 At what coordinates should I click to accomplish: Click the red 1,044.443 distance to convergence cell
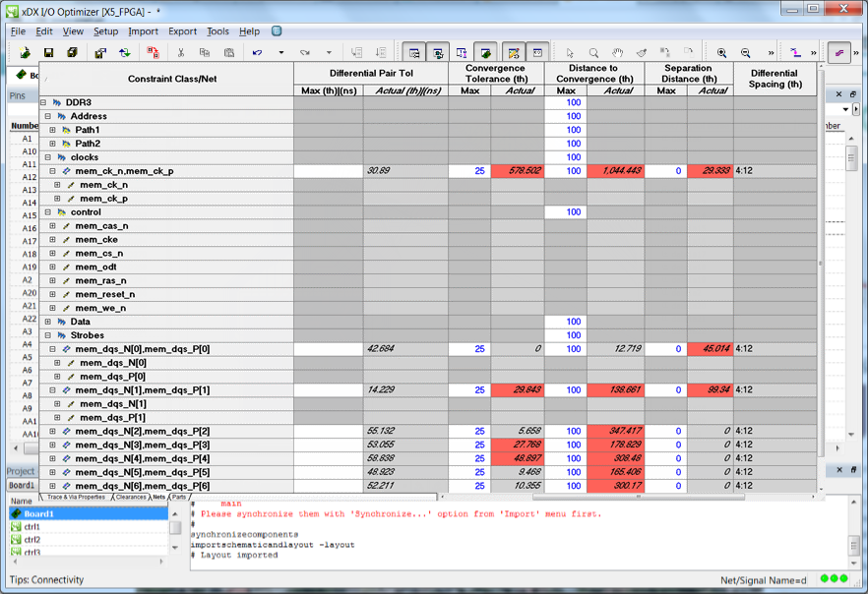pos(616,171)
